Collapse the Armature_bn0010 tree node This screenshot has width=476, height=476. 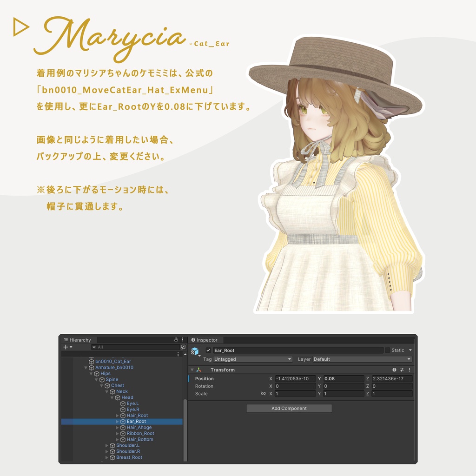click(x=86, y=368)
